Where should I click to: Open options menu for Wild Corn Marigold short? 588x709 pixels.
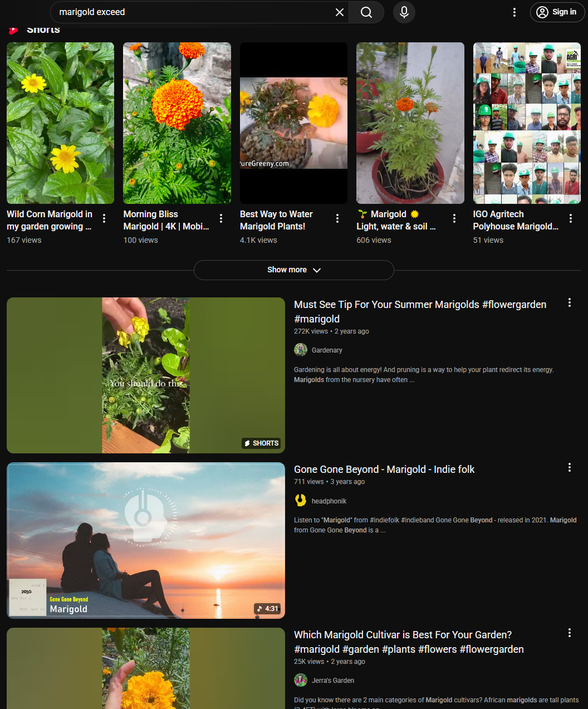(104, 218)
